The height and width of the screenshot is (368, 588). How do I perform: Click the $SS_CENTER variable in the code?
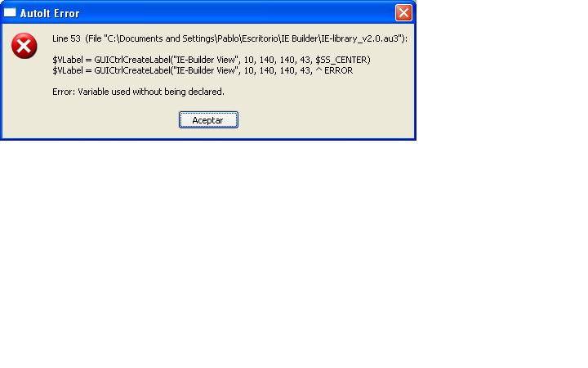coord(341,60)
